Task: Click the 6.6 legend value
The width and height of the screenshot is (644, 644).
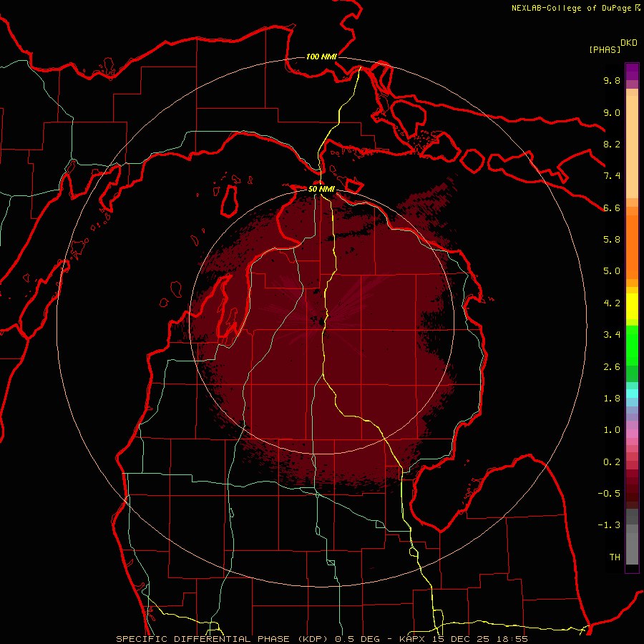Action: [x=612, y=208]
